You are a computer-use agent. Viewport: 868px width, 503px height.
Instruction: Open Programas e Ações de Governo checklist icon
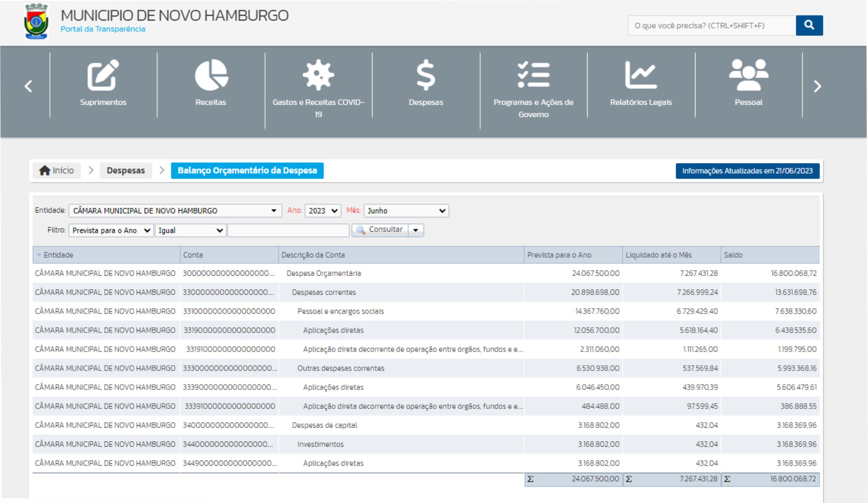(533, 75)
